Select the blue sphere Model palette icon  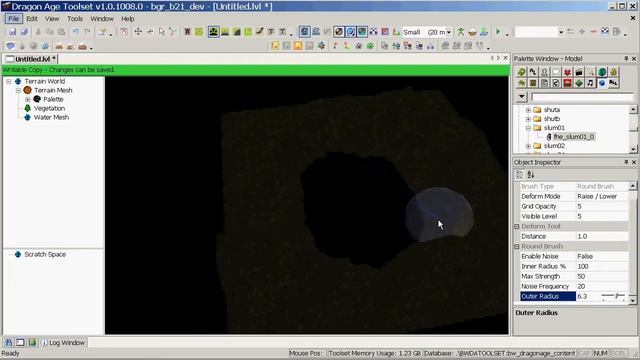(x=602, y=83)
